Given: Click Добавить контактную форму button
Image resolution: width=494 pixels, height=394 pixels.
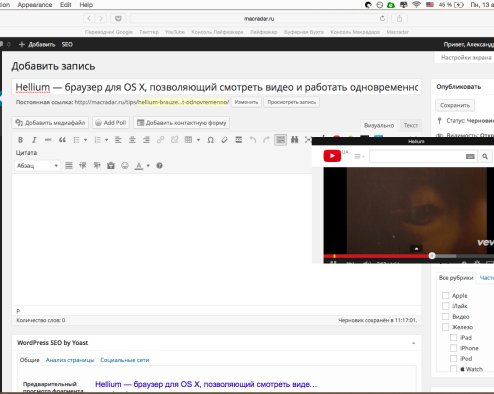Looking at the screenshot, I should (x=182, y=123).
